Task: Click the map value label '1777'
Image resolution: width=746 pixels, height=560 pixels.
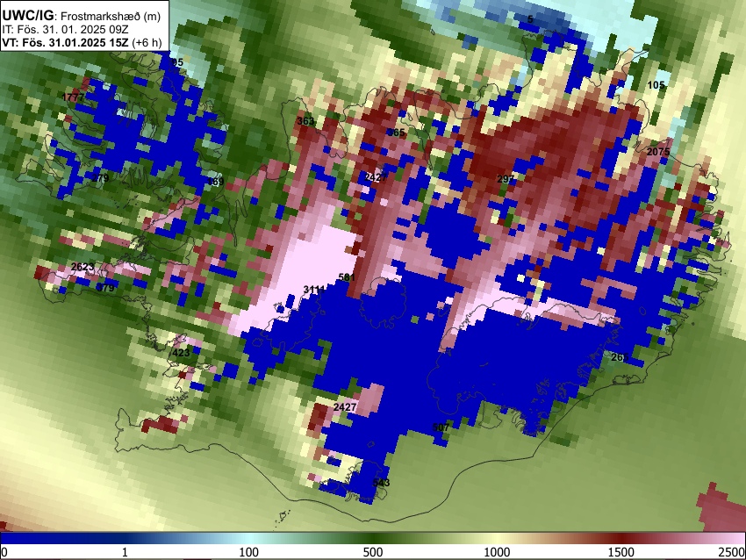Action: [x=73, y=97]
